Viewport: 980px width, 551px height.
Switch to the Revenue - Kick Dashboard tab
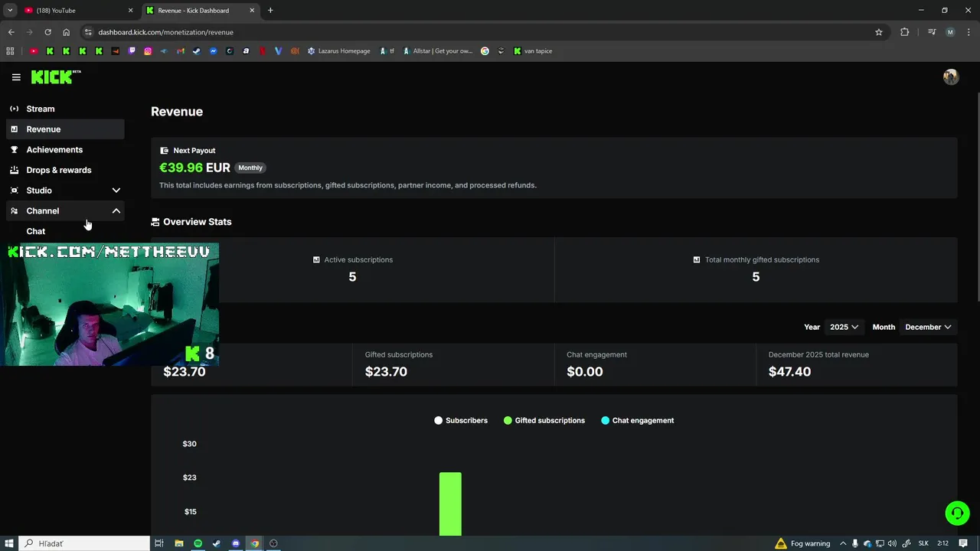pyautogui.click(x=199, y=11)
